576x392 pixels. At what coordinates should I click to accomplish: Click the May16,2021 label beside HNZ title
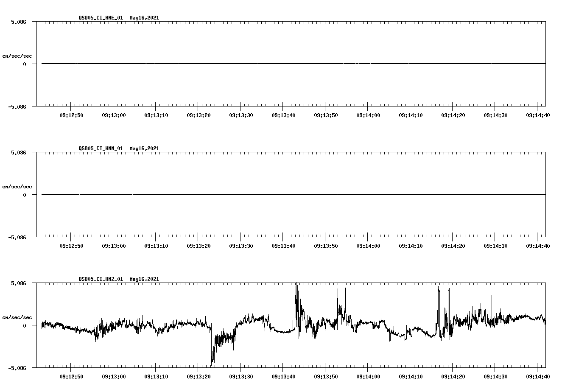[143, 279]
